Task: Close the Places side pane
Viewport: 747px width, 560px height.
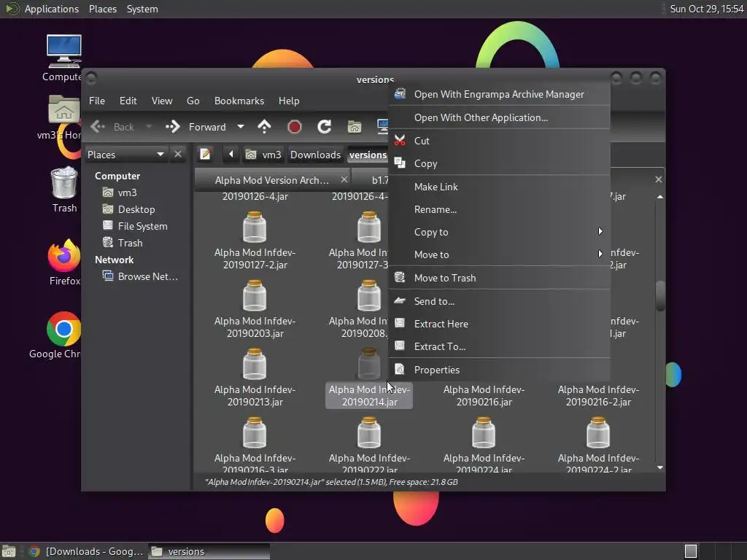Action: coord(178,155)
